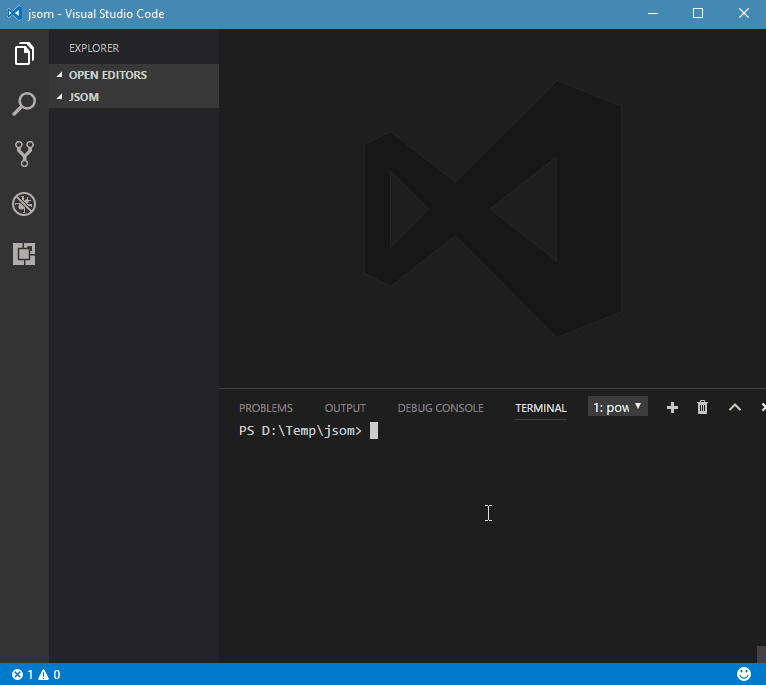766x685 pixels.
Task: Click the VS Code logo in the title bar
Action: coord(15,13)
